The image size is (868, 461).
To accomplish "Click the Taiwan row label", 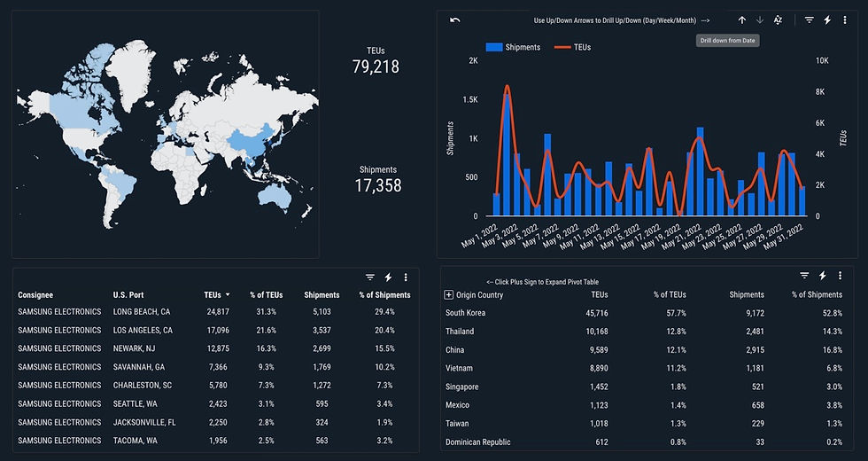I will [x=457, y=424].
